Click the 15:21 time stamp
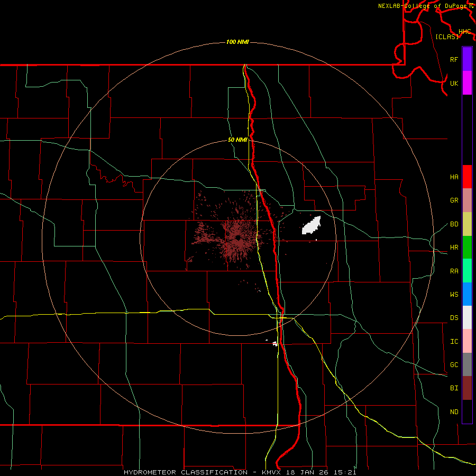The height and width of the screenshot is (476, 476). (344, 472)
